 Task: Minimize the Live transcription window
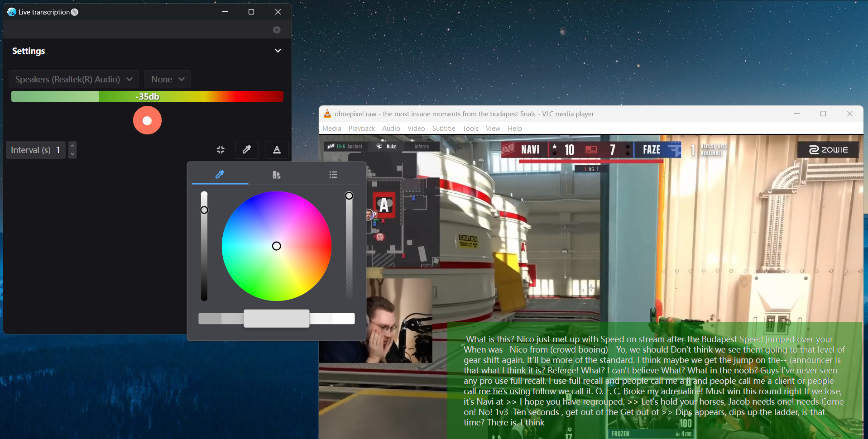click(x=225, y=12)
